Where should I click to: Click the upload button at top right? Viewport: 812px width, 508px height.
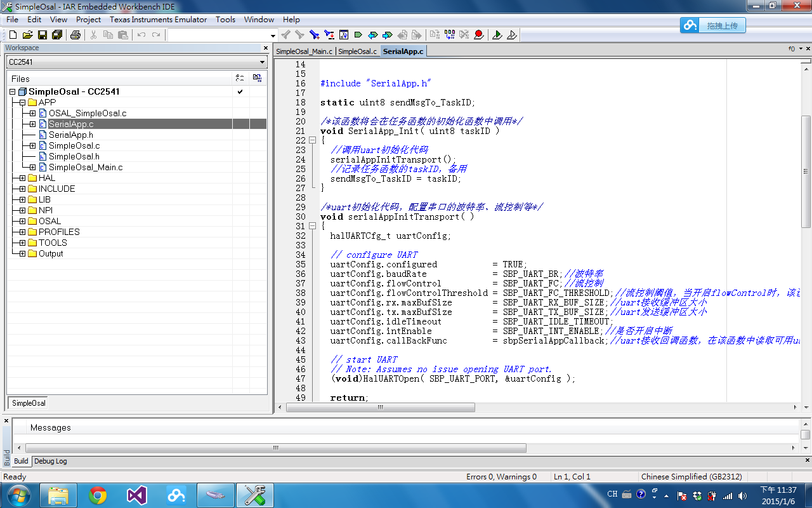pyautogui.click(x=712, y=25)
